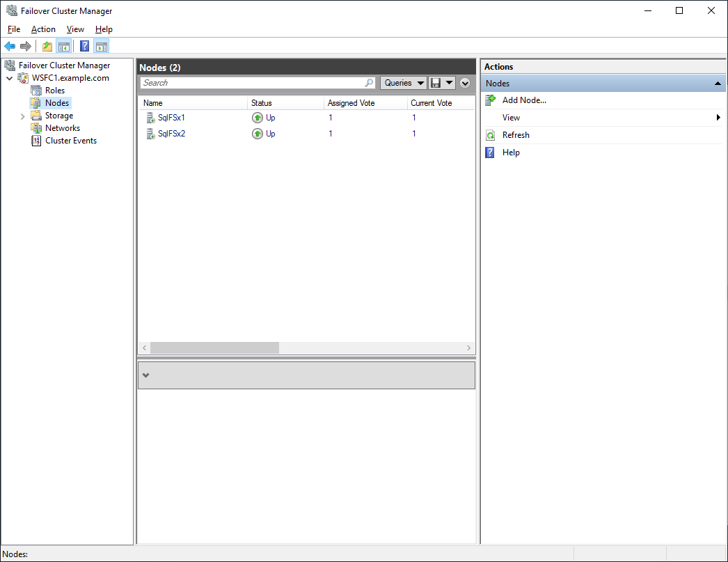
Task: Click the green Up status icon for SqlFSx2
Action: click(x=258, y=134)
